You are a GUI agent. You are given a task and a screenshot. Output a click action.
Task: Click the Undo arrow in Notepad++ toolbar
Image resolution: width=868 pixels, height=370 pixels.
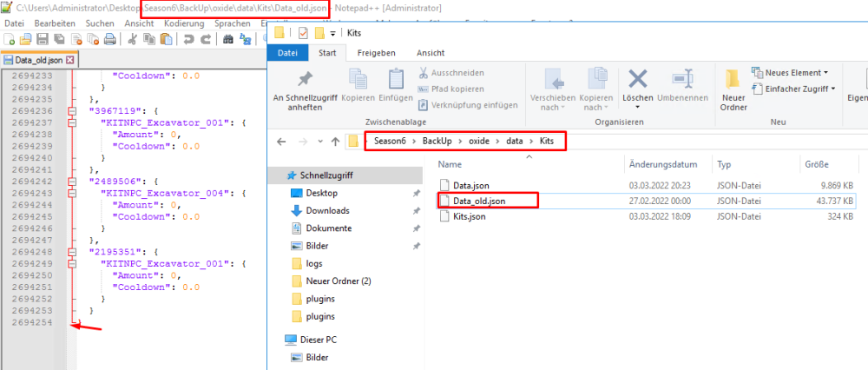click(x=187, y=39)
